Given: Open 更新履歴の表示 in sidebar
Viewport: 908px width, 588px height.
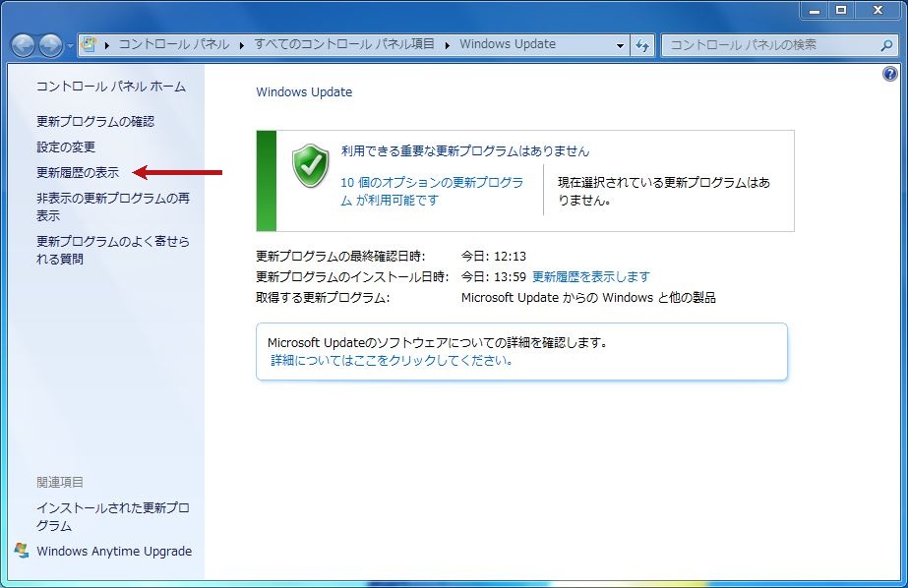Looking at the screenshot, I should (x=78, y=172).
